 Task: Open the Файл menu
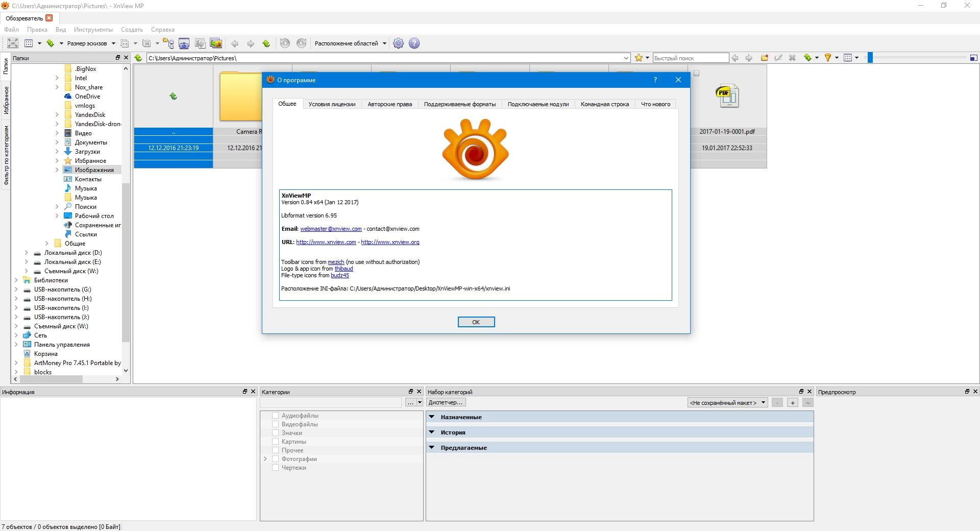point(11,30)
